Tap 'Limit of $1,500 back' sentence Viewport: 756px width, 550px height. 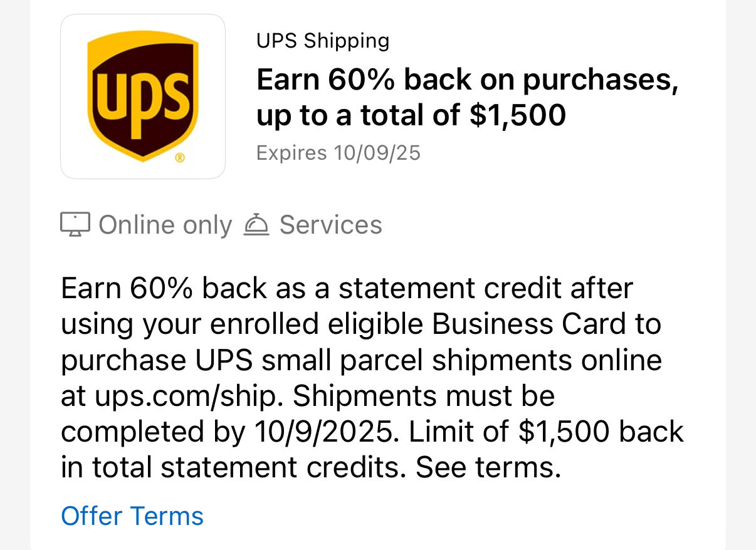pos(547,432)
